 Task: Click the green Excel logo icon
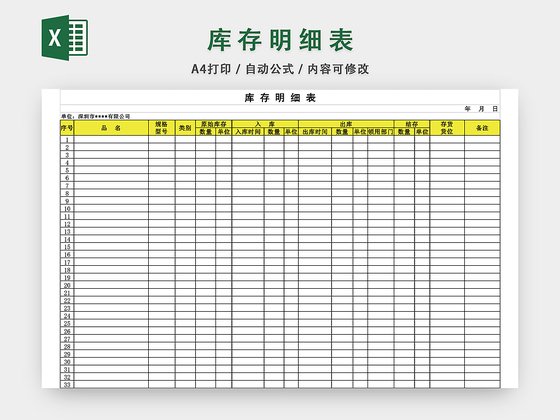[x=65, y=38]
